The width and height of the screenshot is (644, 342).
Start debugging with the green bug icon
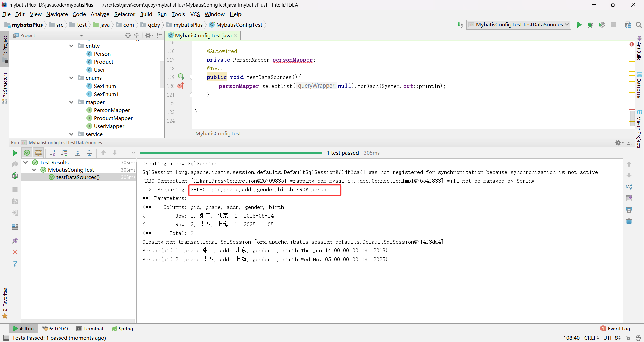point(590,25)
